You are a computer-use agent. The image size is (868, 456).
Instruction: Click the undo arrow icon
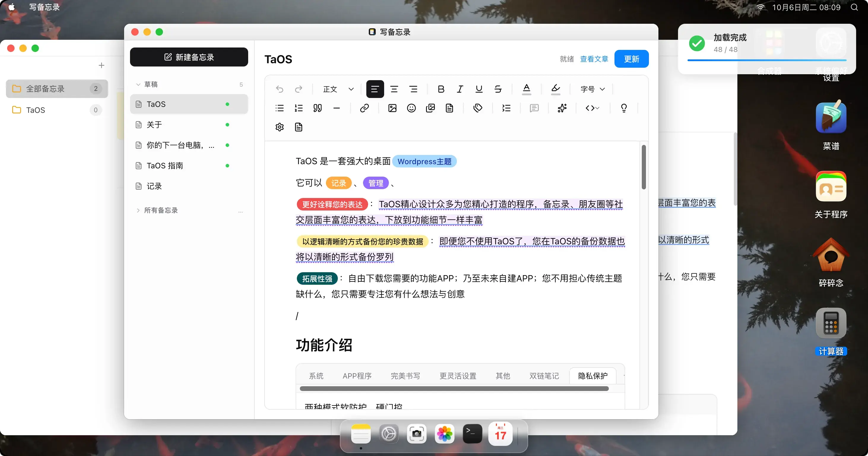(x=279, y=89)
